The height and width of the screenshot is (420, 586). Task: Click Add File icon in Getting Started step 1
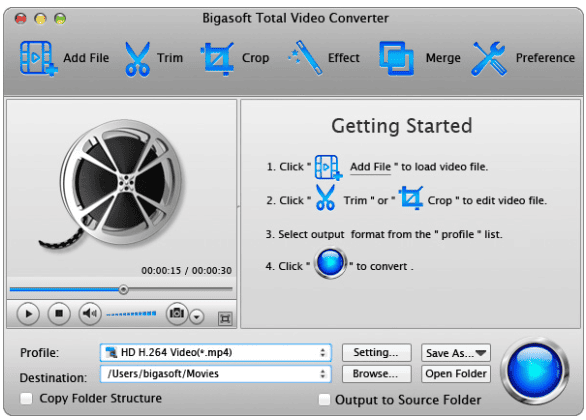point(329,167)
